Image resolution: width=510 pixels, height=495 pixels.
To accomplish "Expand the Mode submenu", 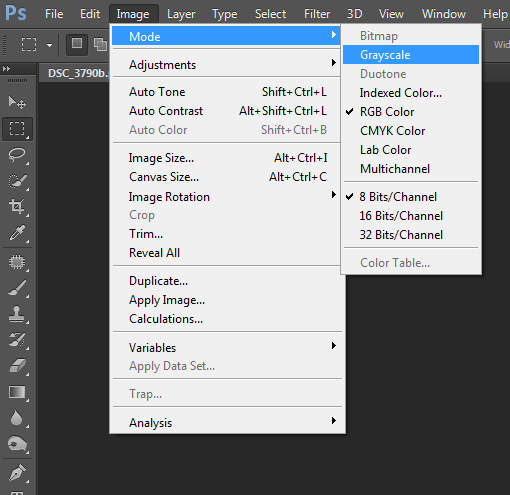I will [226, 36].
